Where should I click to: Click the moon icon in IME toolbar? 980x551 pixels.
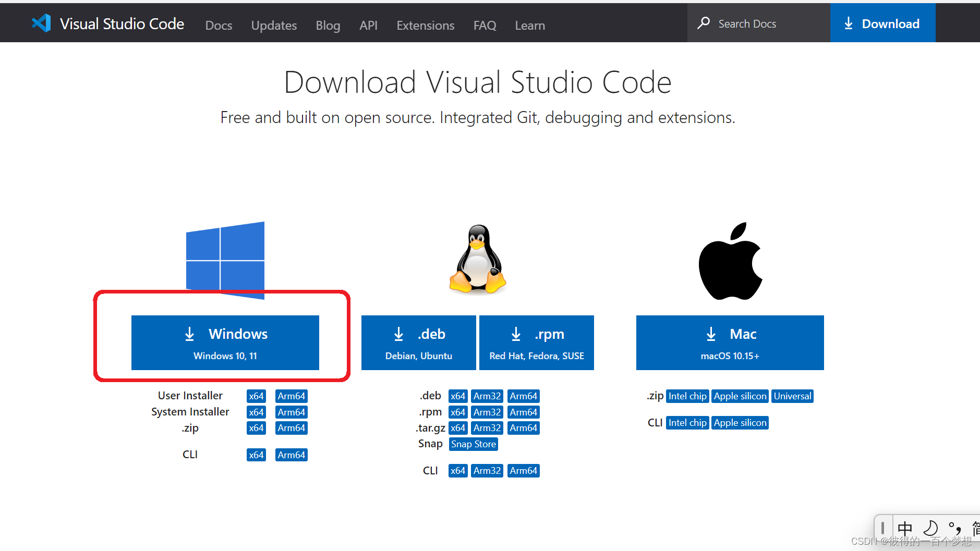(x=930, y=528)
